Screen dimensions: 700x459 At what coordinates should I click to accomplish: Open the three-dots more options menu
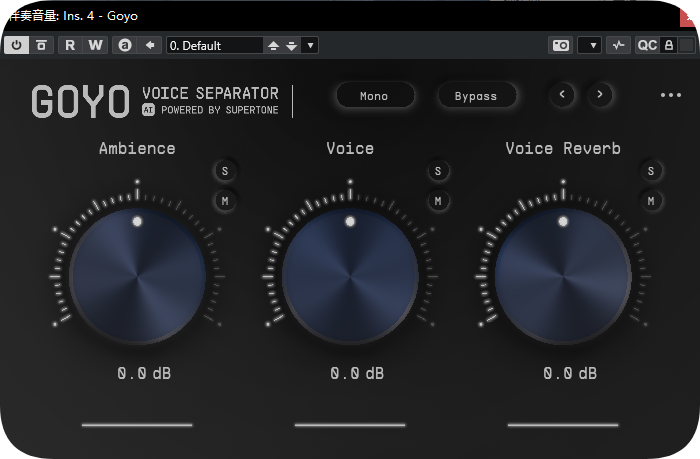(x=671, y=95)
